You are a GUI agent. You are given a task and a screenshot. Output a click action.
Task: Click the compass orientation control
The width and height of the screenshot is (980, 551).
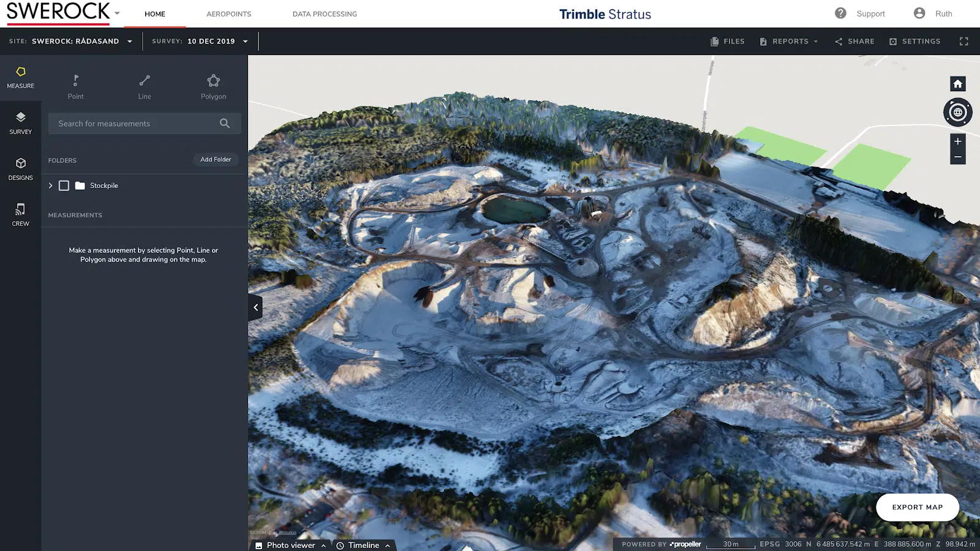957,113
